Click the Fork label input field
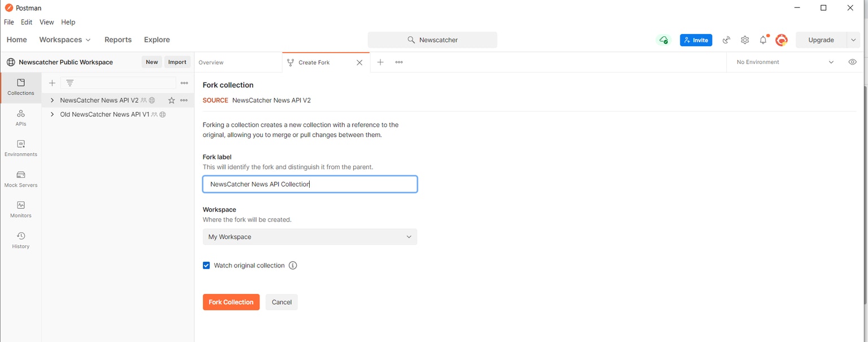The image size is (868, 342). [310, 184]
